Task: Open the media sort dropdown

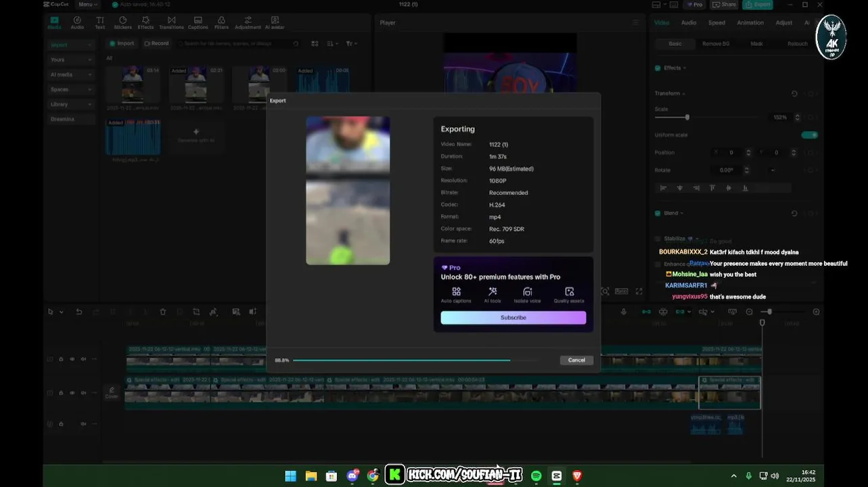Action: (332, 43)
